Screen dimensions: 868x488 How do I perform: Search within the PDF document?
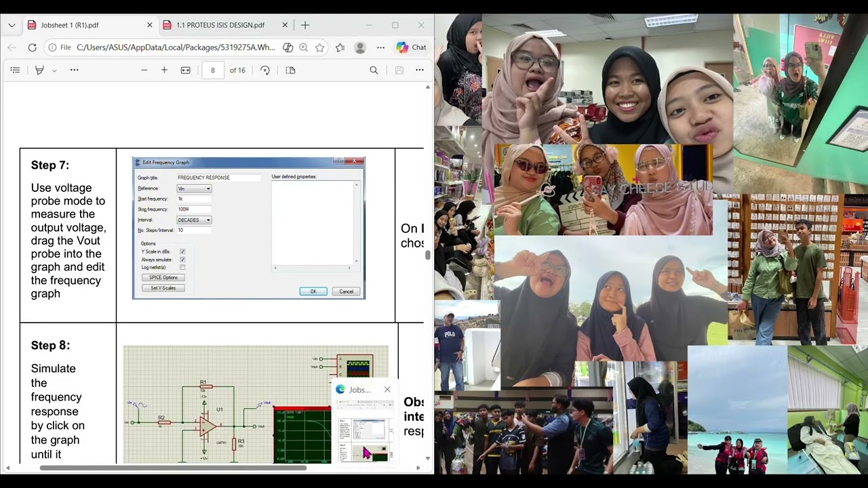(374, 70)
